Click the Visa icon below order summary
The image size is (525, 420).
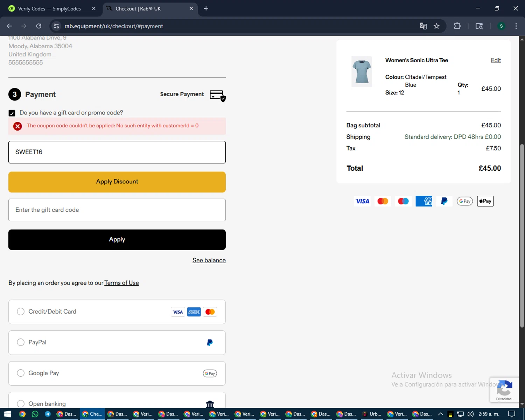click(362, 201)
